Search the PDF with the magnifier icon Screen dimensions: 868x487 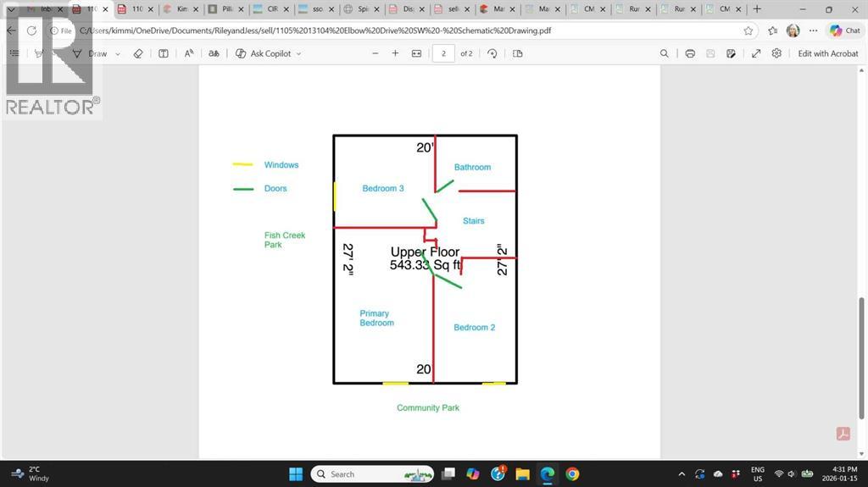(x=665, y=53)
